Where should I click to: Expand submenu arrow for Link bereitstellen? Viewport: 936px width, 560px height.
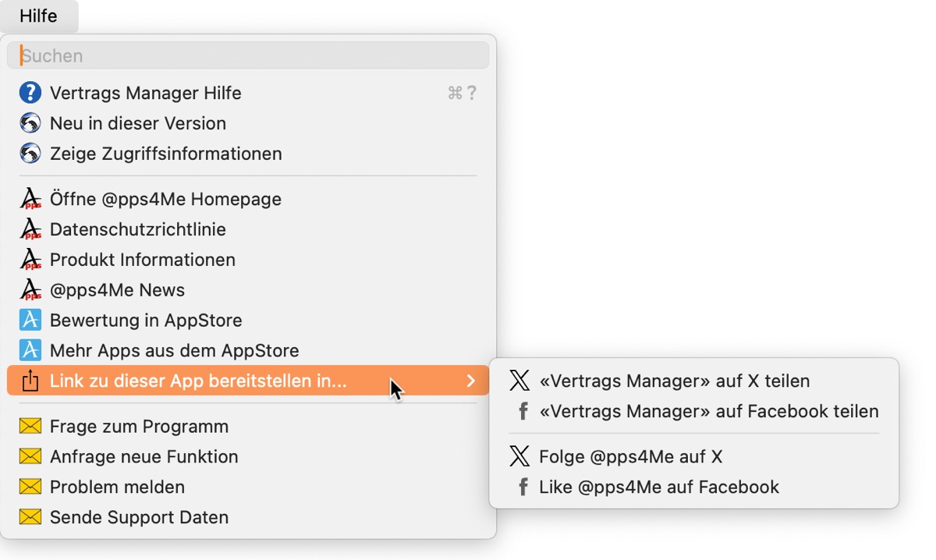(470, 381)
